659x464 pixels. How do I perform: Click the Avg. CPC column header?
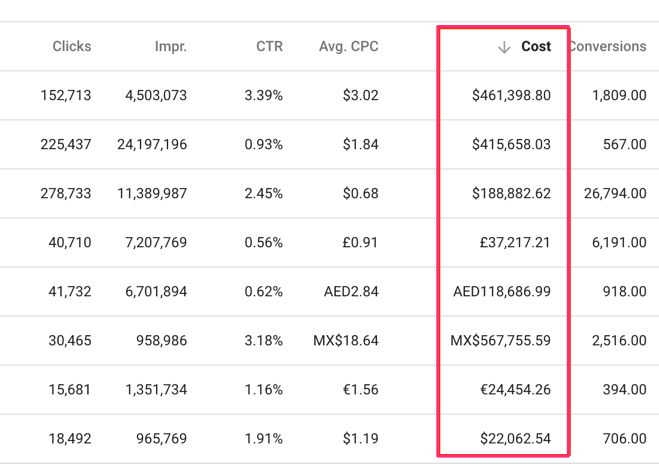[349, 47]
